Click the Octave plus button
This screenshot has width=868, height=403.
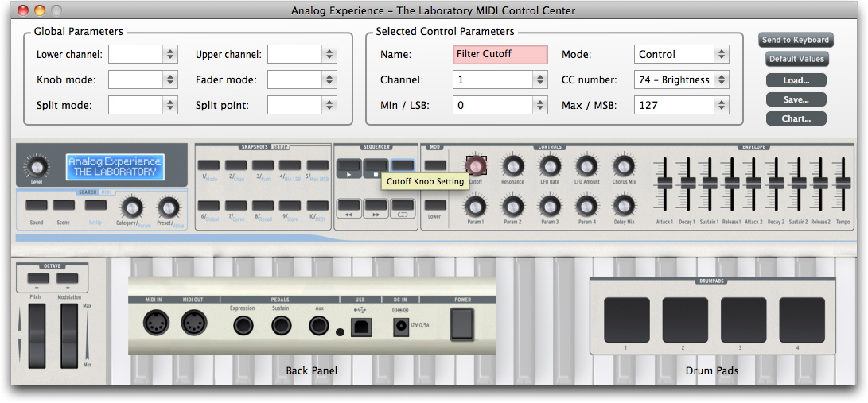[x=67, y=278]
